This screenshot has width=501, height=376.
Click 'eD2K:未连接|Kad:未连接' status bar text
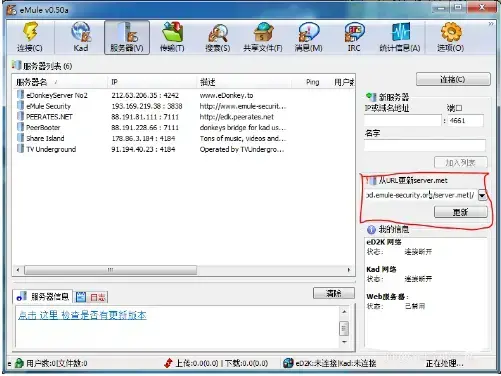336,363
